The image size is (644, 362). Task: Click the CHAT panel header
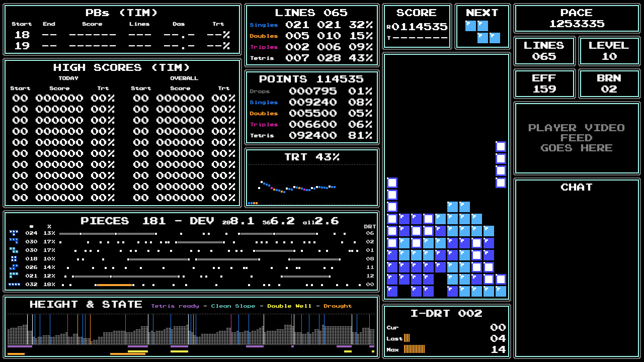point(577,188)
